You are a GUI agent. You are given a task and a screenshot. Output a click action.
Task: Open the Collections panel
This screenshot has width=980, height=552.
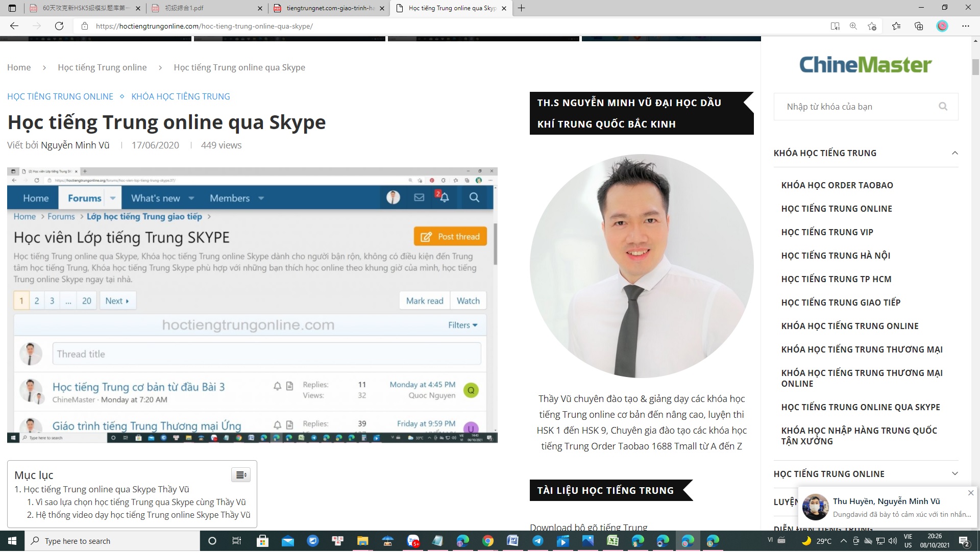point(919,26)
